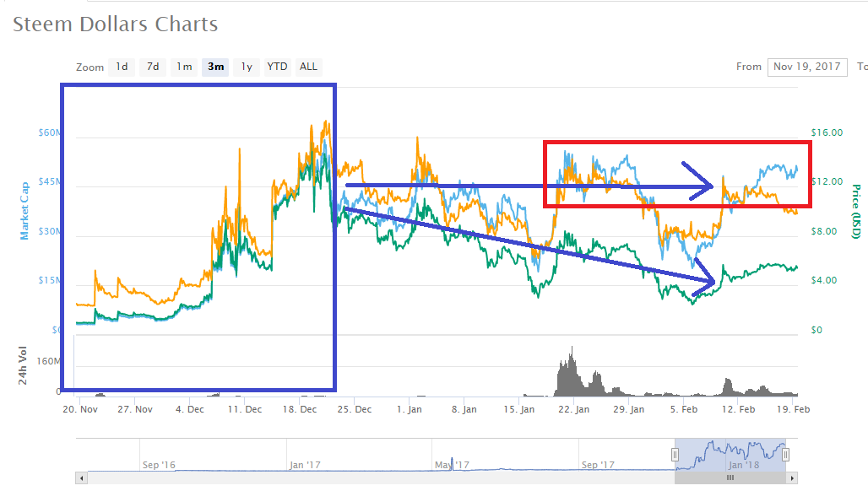Click the 5. Feb date label
Screen dimensions: 868x491
tap(684, 409)
